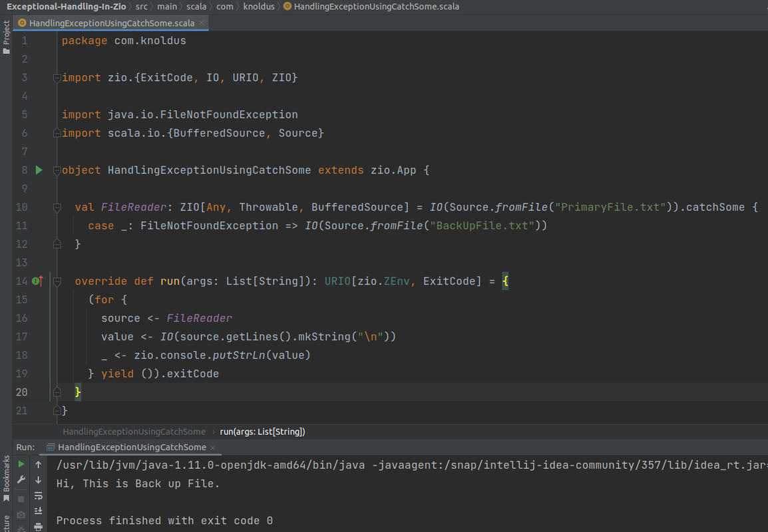Click the grey Stop process square

21,499
